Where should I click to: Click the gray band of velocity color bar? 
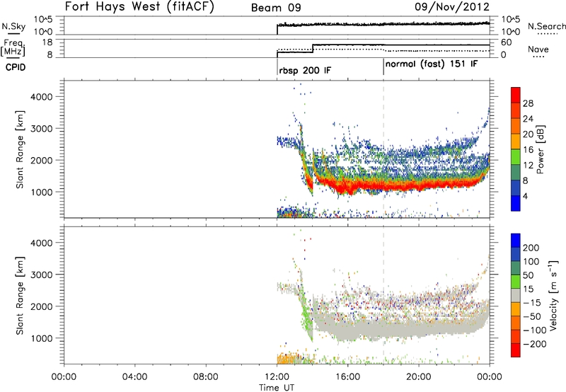coord(516,295)
